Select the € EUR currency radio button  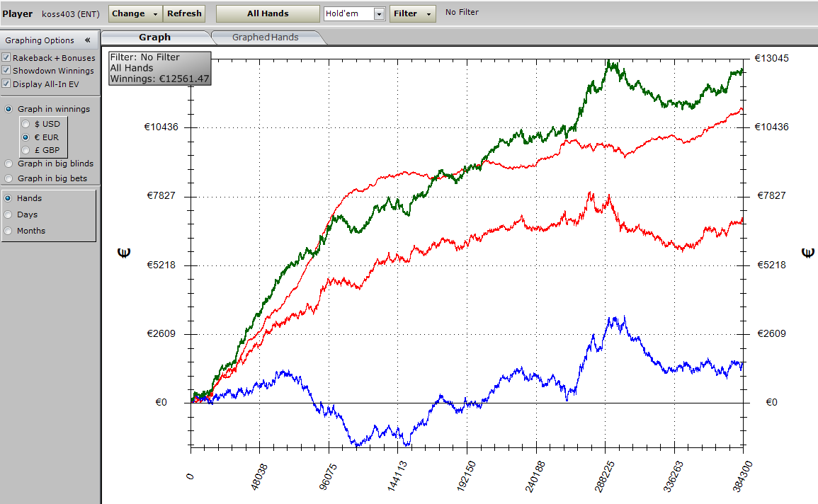(x=26, y=137)
